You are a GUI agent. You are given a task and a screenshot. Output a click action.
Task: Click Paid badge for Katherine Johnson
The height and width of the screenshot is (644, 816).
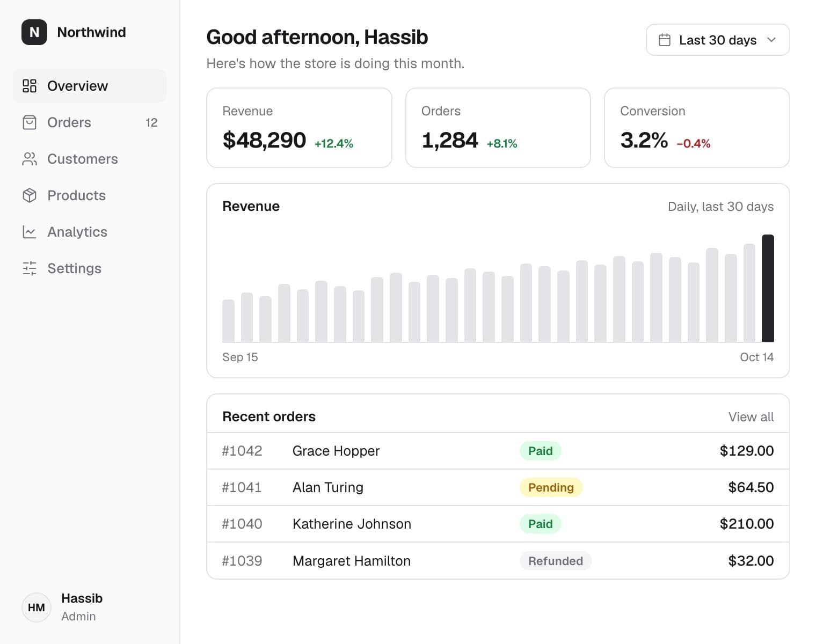coord(540,524)
